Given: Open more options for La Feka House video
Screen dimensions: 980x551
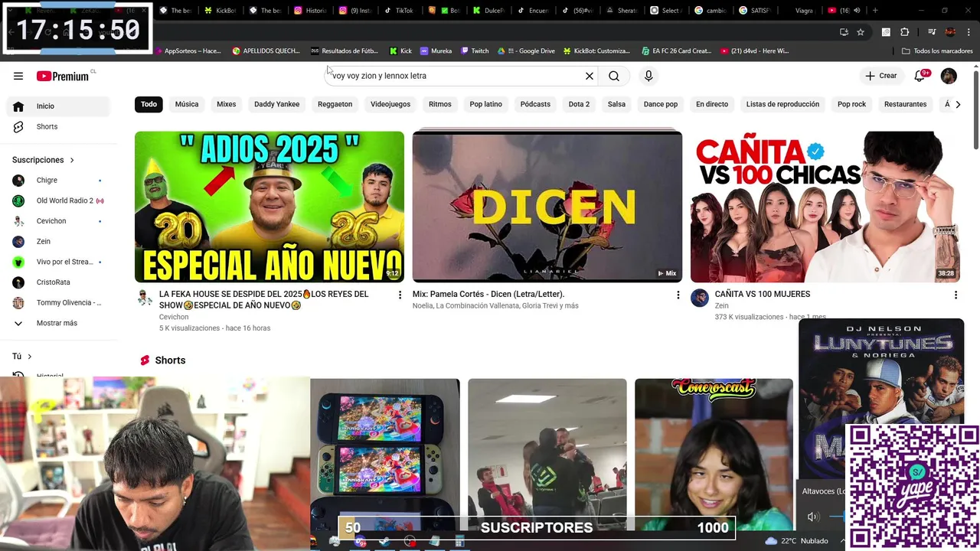Looking at the screenshot, I should tap(400, 295).
